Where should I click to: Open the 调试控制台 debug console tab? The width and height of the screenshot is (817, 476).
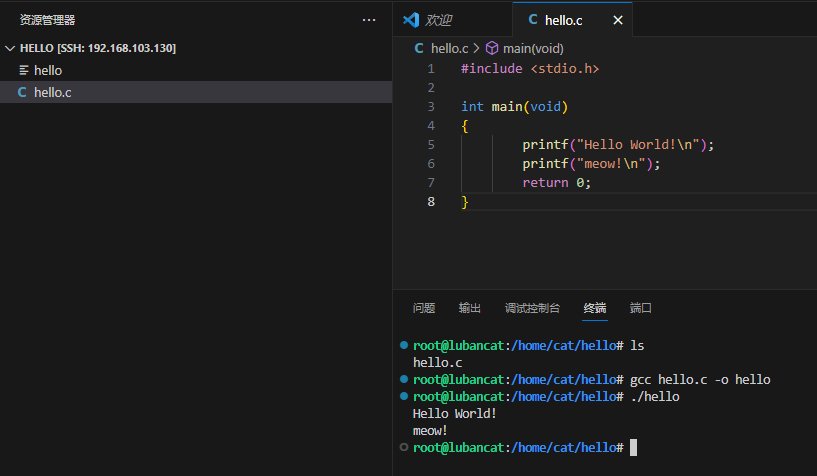click(x=532, y=308)
